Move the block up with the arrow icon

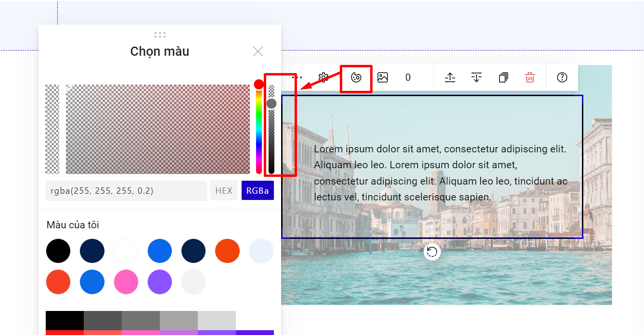click(450, 77)
